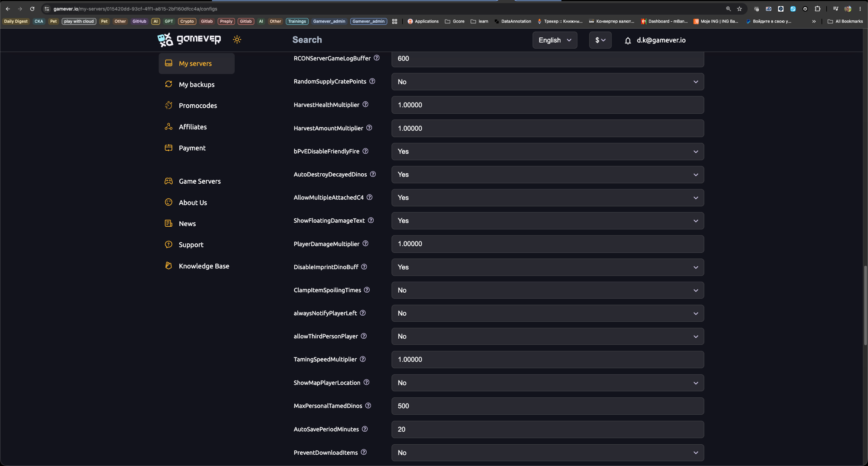Screen dimensions: 868x466
Task: Open the ClampItemSpoilingTimes dropdown
Action: coord(548,290)
